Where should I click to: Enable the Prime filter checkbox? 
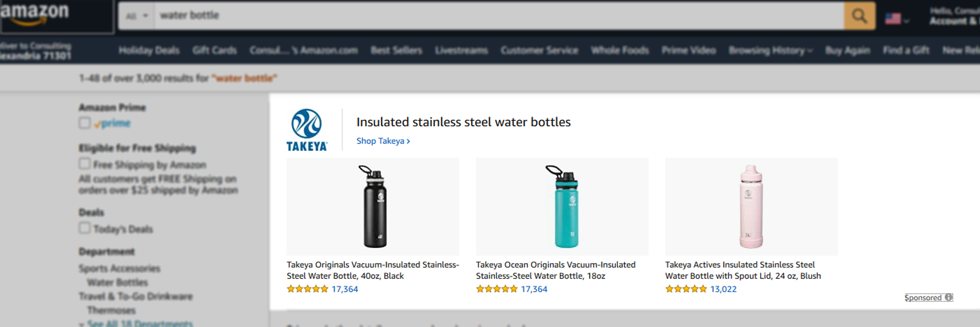(x=84, y=123)
